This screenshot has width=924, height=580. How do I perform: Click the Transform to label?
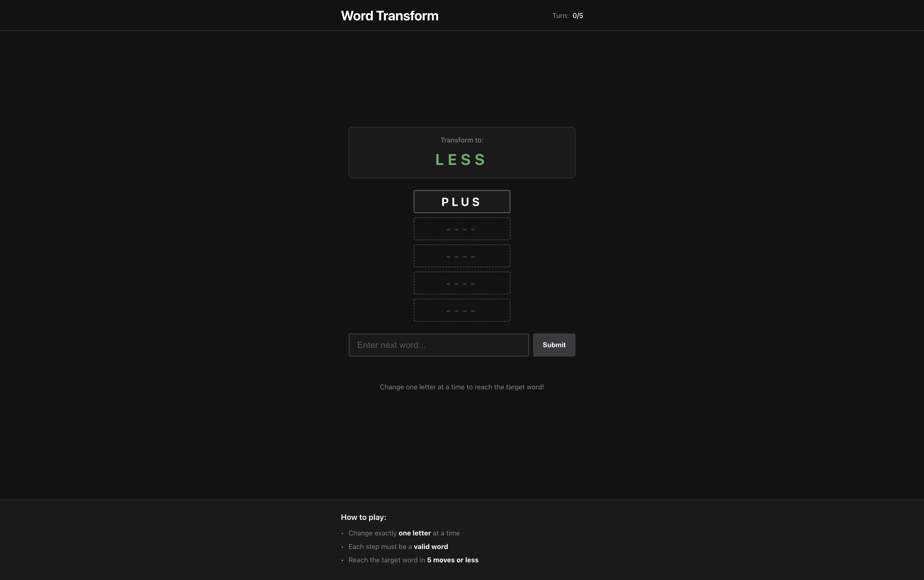[x=461, y=140]
